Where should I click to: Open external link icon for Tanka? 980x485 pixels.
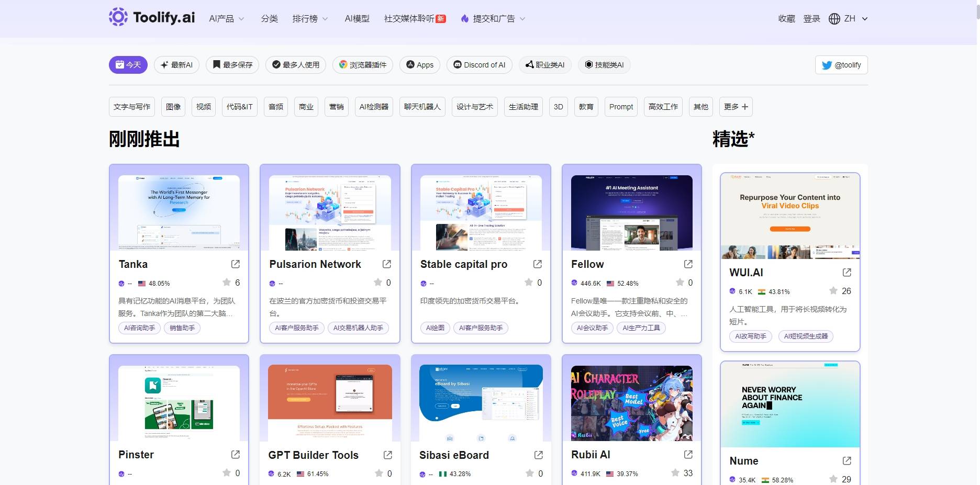point(236,264)
